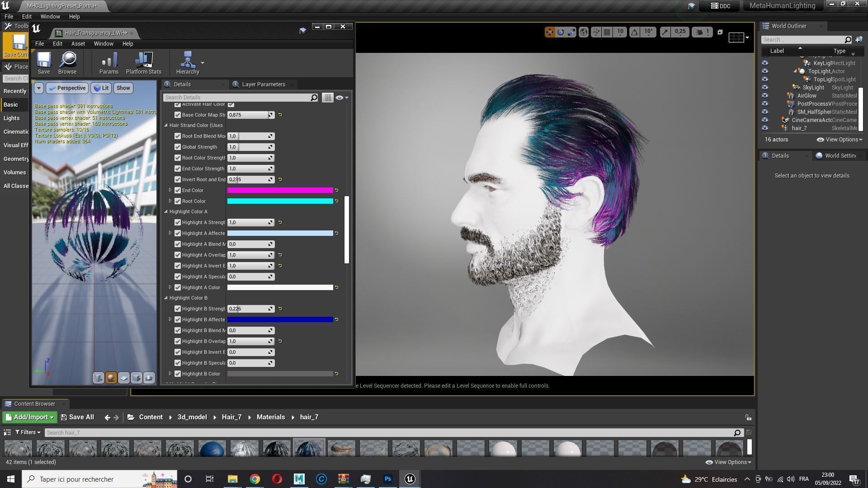Open the Asset menu
This screenshot has height=488, width=868.
78,44
